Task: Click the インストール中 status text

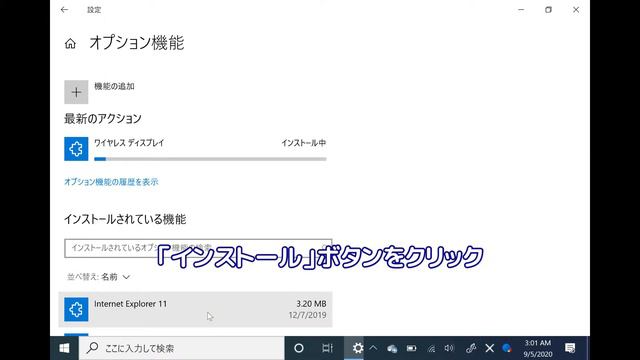Action: [x=304, y=143]
